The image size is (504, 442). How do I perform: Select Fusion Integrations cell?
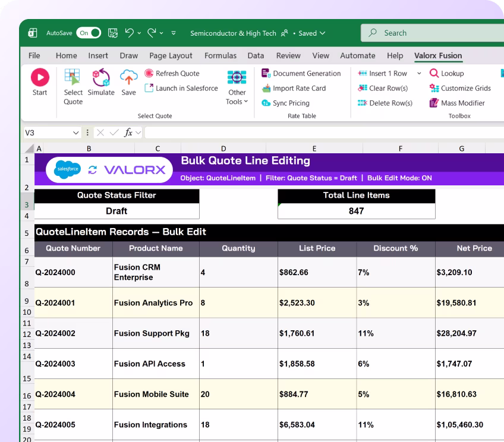click(x=156, y=425)
